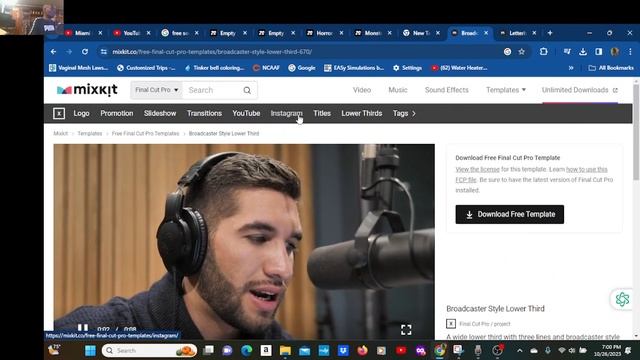The width and height of the screenshot is (640, 360).
Task: Open Firefox from the taskbar
Action: pos(362,350)
